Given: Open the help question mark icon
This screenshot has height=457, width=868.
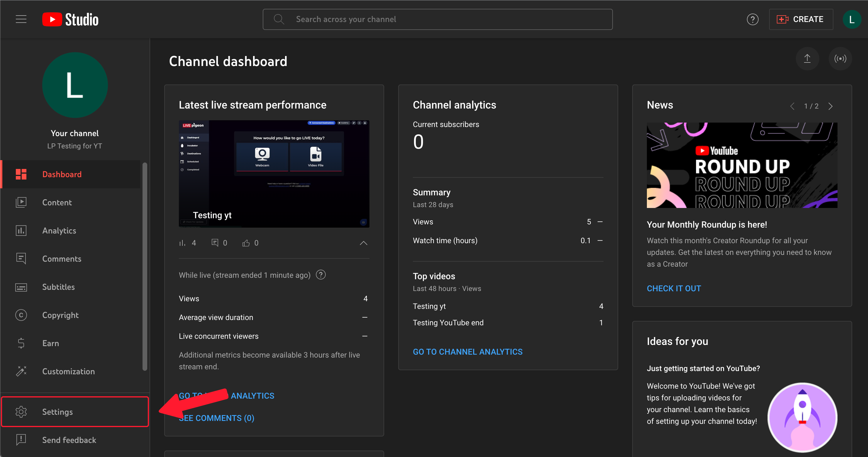Looking at the screenshot, I should point(752,19).
